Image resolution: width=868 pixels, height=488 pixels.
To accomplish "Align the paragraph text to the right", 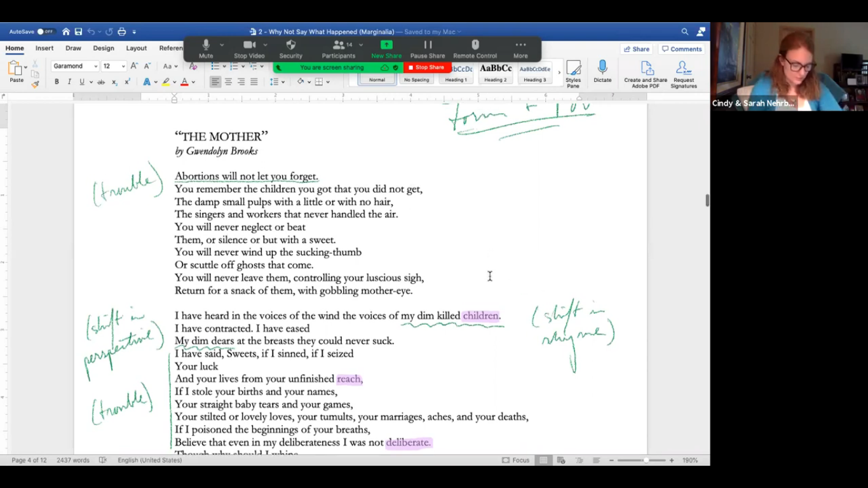I will click(x=241, y=82).
